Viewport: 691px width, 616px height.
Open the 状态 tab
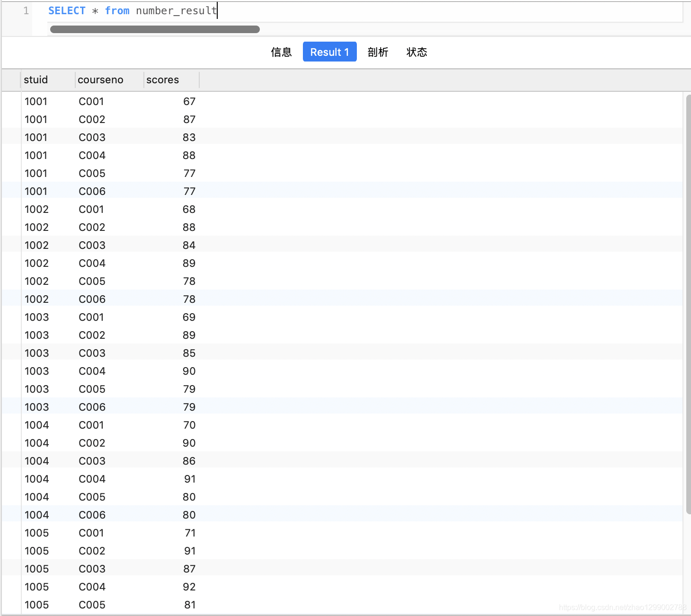click(x=416, y=52)
